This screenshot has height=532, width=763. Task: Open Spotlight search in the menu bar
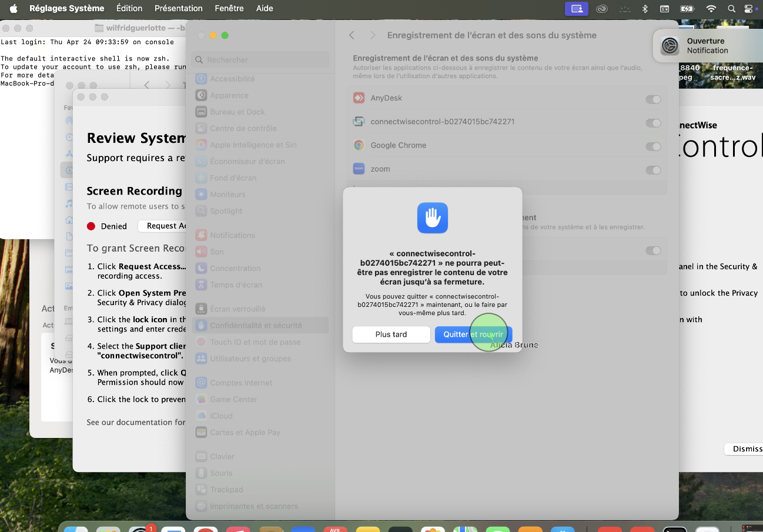point(731,9)
